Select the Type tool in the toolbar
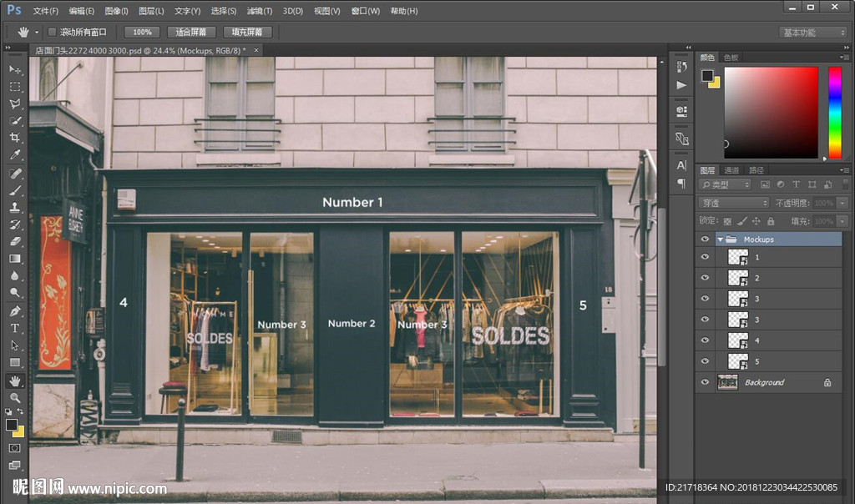The width and height of the screenshot is (855, 504). point(15,328)
